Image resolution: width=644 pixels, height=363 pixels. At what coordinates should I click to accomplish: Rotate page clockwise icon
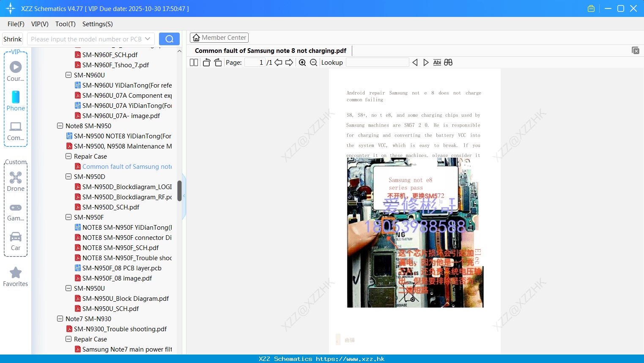click(x=218, y=62)
